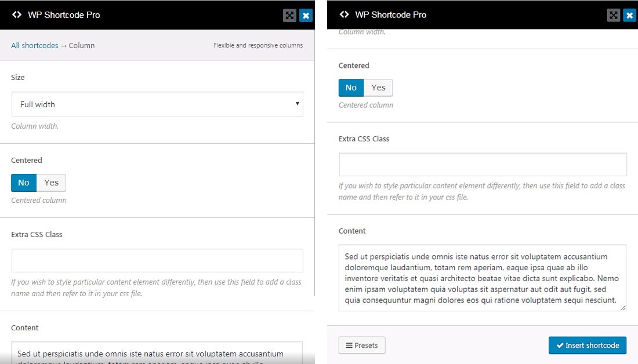Screen dimensions: 638x364
Task: Click inside the Content text area on right
Action: click(x=483, y=278)
